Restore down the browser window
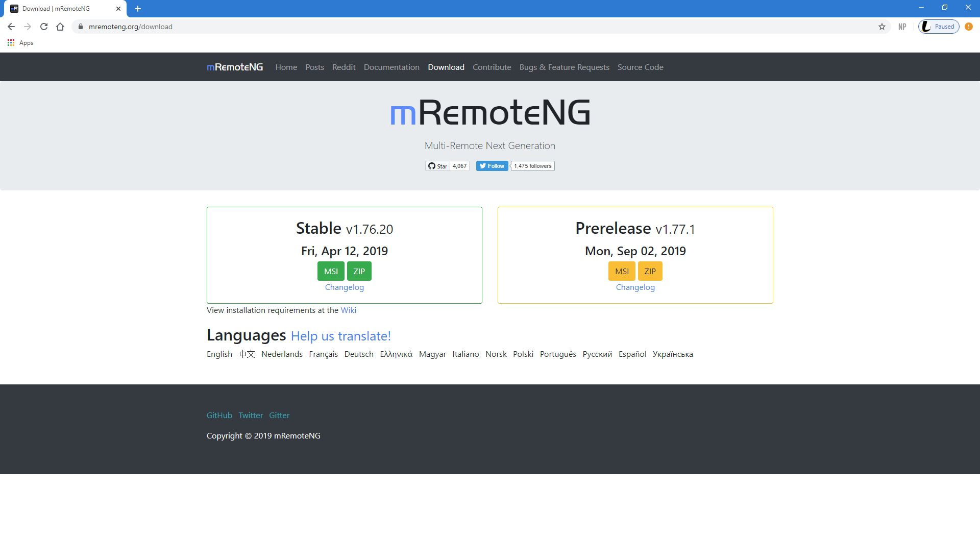This screenshot has height=536, width=980. pyautogui.click(x=945, y=8)
